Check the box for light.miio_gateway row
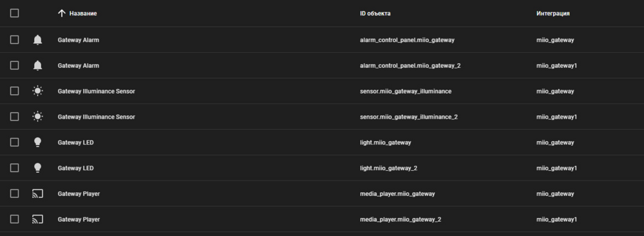The width and height of the screenshot is (644, 236). pos(14,143)
